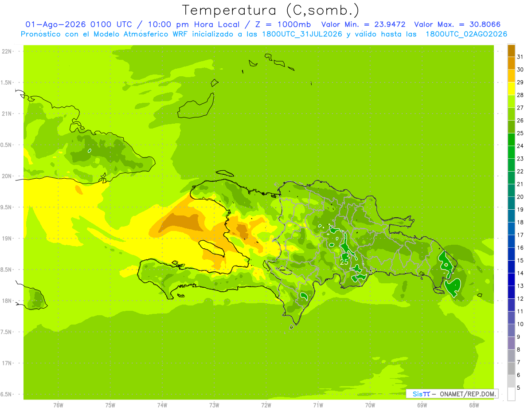The height and width of the screenshot is (411, 532).
Task: Select the legend swatch between 20 and 21
Action: point(511,190)
